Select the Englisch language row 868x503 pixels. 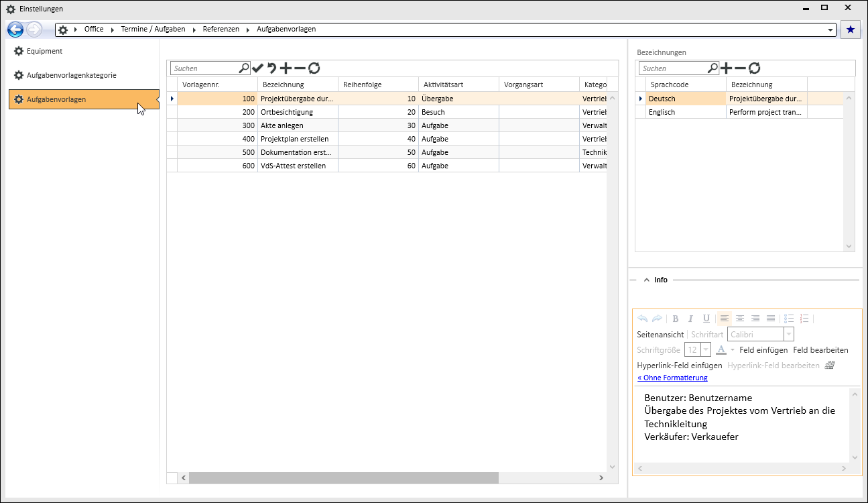pyautogui.click(x=741, y=112)
